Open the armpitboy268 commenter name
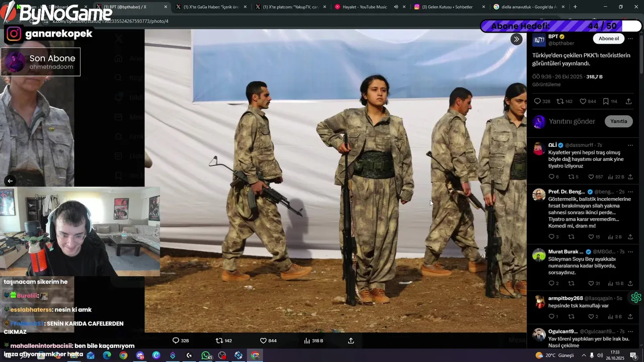The image size is (644, 362). pyautogui.click(x=566, y=298)
